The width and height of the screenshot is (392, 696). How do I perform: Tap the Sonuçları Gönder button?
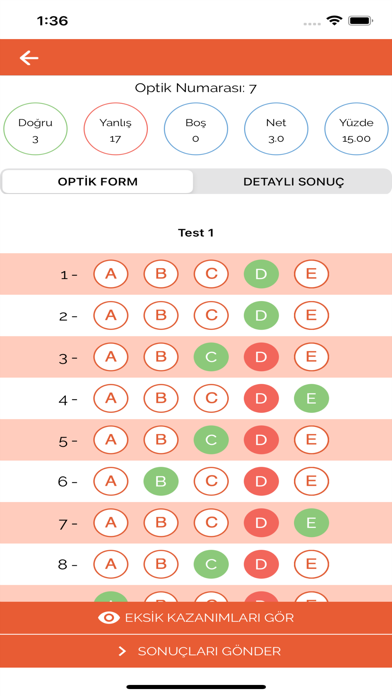(196, 651)
